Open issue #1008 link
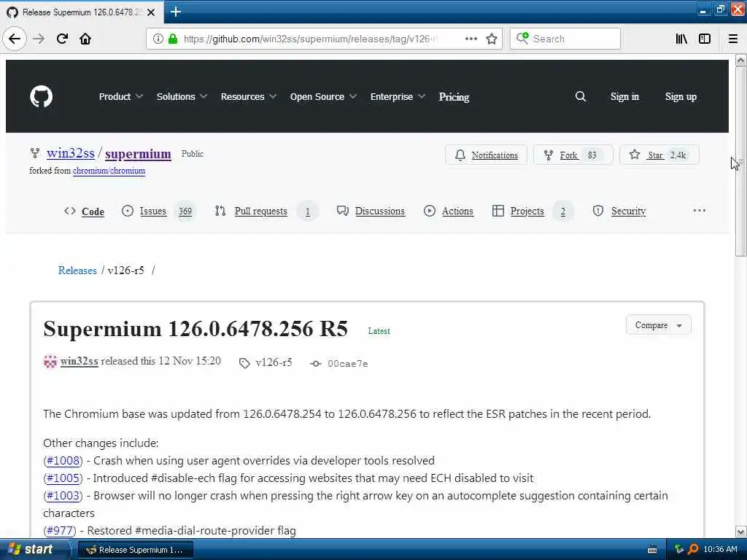Screen dimensions: 747x560 coord(63,461)
